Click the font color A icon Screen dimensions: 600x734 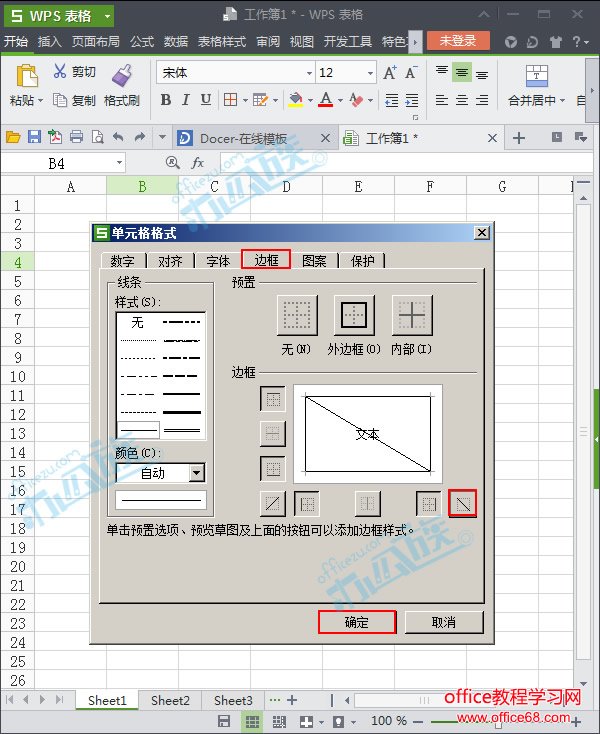tap(326, 100)
